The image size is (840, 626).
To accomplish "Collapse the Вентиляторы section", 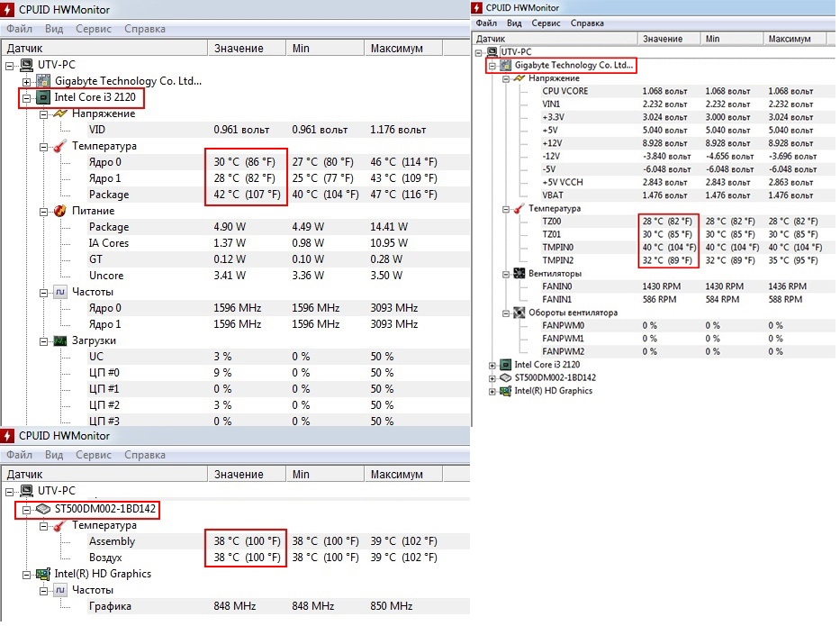I will click(x=506, y=273).
